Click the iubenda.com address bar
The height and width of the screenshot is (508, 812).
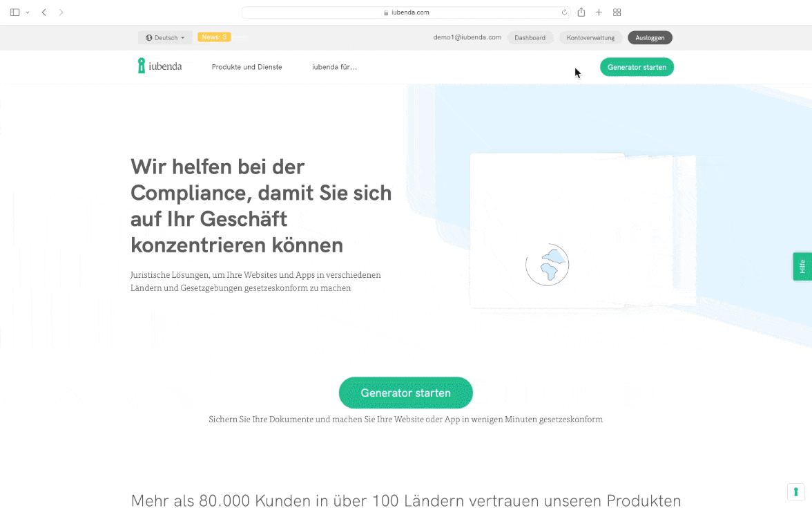tap(407, 12)
